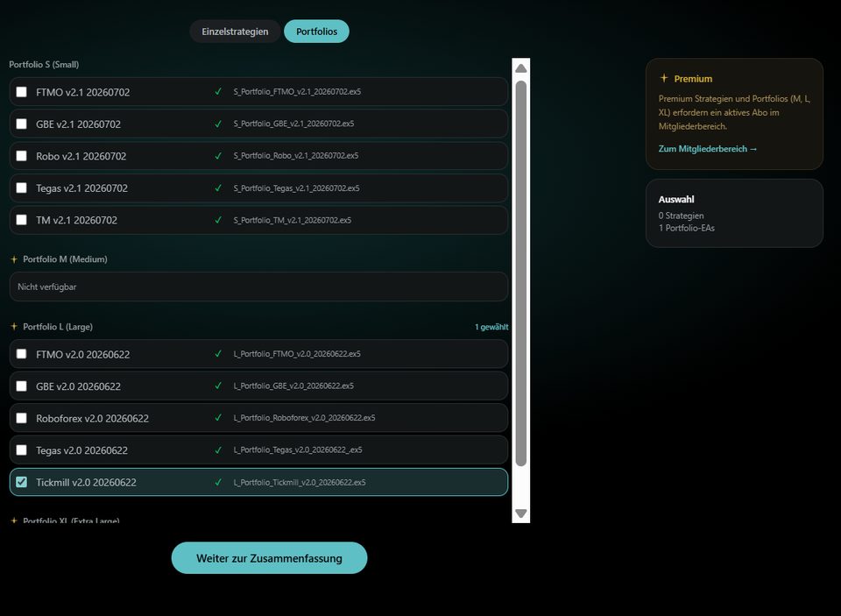Click the green checkmark beside L_Portfolio_GBE_v2.0 file
The image size is (841, 616).
pyautogui.click(x=218, y=386)
